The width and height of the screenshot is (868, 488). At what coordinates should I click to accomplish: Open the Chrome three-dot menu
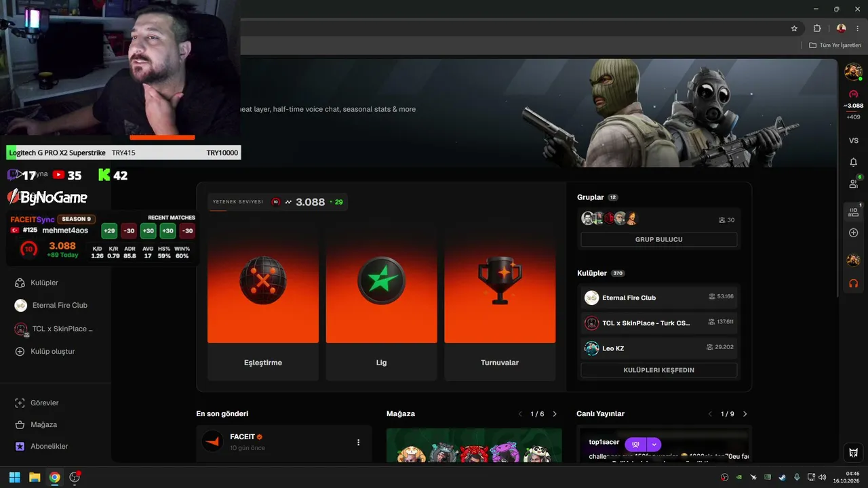pyautogui.click(x=858, y=28)
